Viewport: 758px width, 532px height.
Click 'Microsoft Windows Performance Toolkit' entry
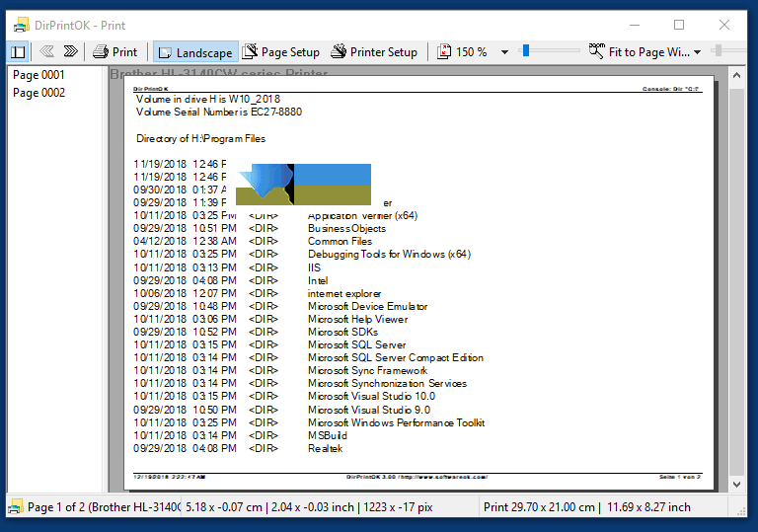pyautogui.click(x=397, y=423)
